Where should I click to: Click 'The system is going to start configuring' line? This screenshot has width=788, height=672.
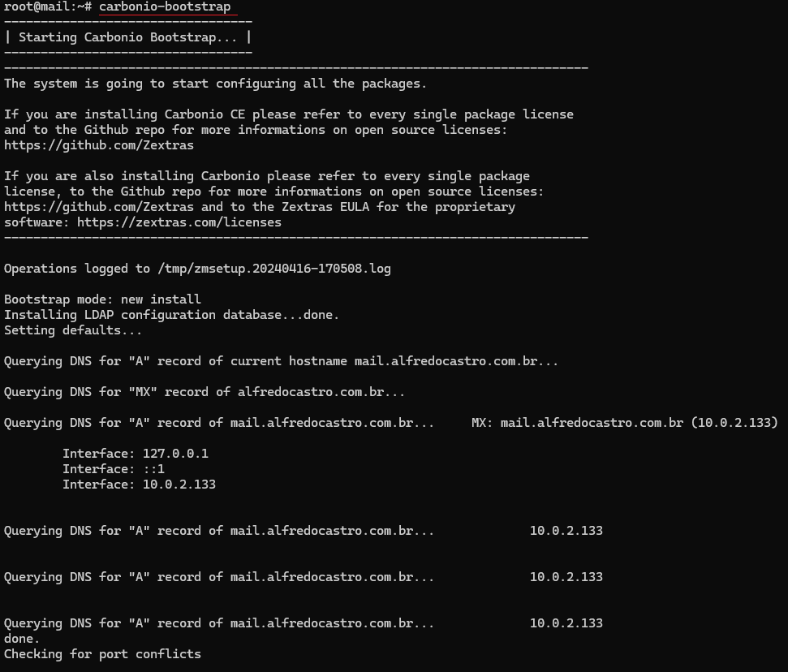click(216, 84)
